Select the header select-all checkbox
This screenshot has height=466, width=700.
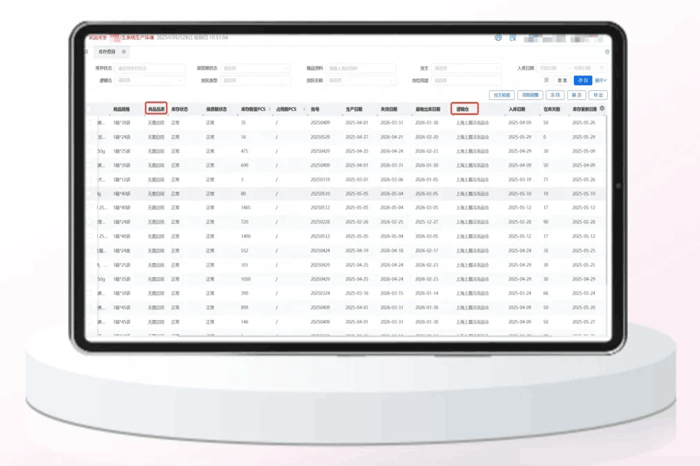(x=90, y=109)
